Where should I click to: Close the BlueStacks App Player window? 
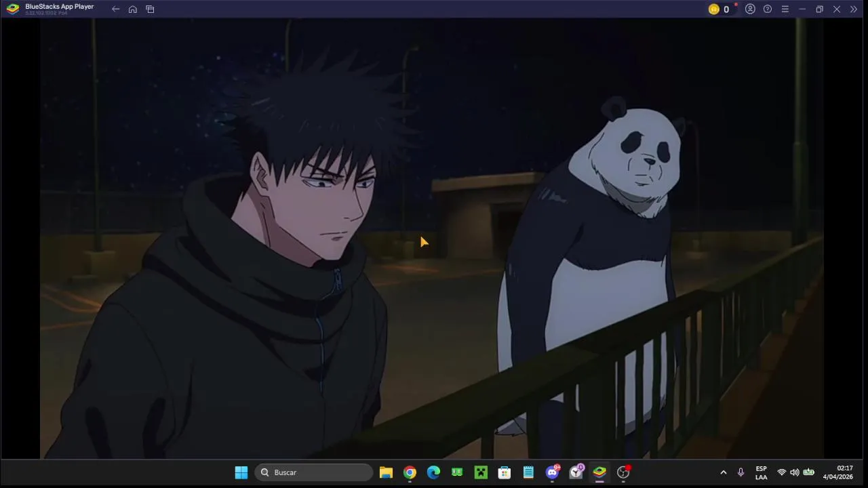[837, 9]
